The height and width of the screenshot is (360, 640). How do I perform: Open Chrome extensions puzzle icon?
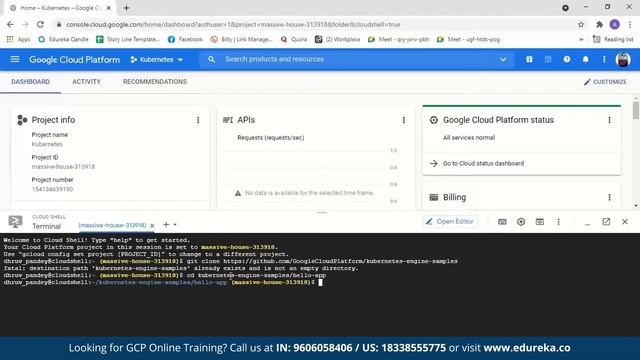599,24
